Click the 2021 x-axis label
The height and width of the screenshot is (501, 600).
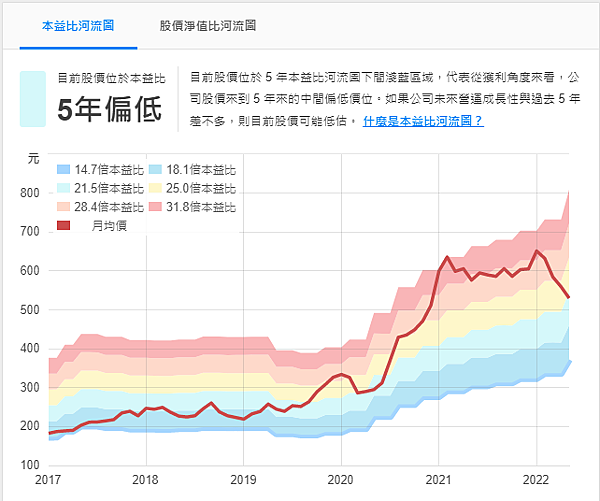439,479
